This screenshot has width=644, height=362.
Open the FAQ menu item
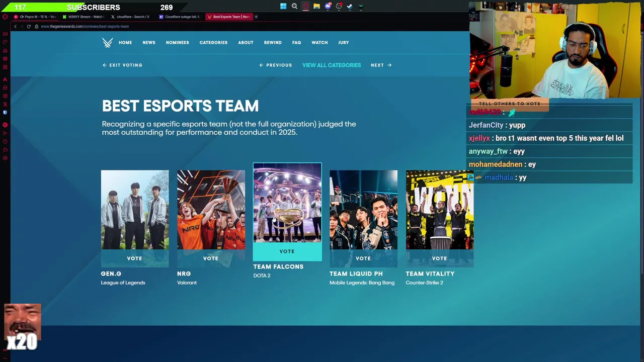(x=296, y=43)
